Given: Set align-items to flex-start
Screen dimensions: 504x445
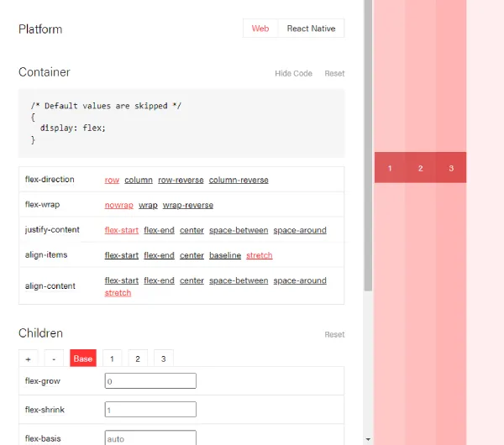Looking at the screenshot, I should click(x=122, y=255).
